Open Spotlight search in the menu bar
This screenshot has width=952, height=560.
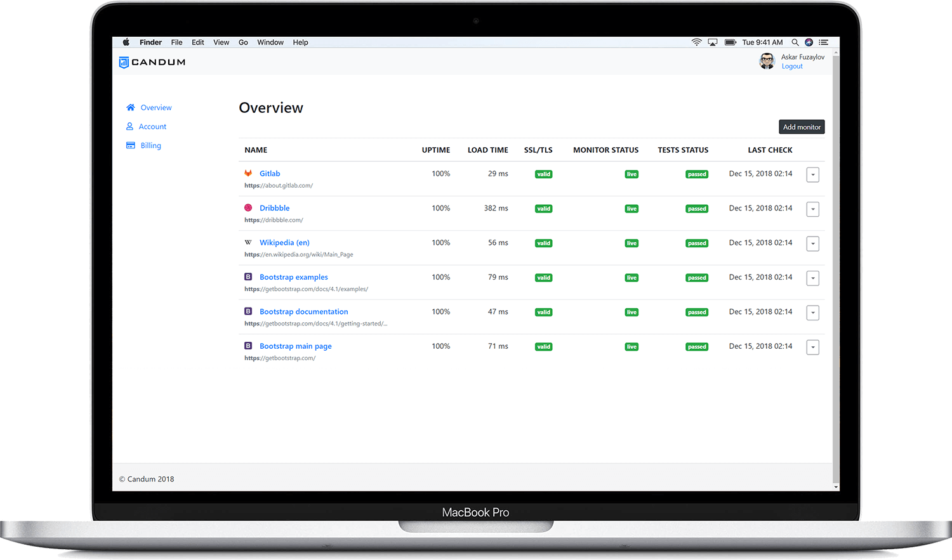click(795, 42)
